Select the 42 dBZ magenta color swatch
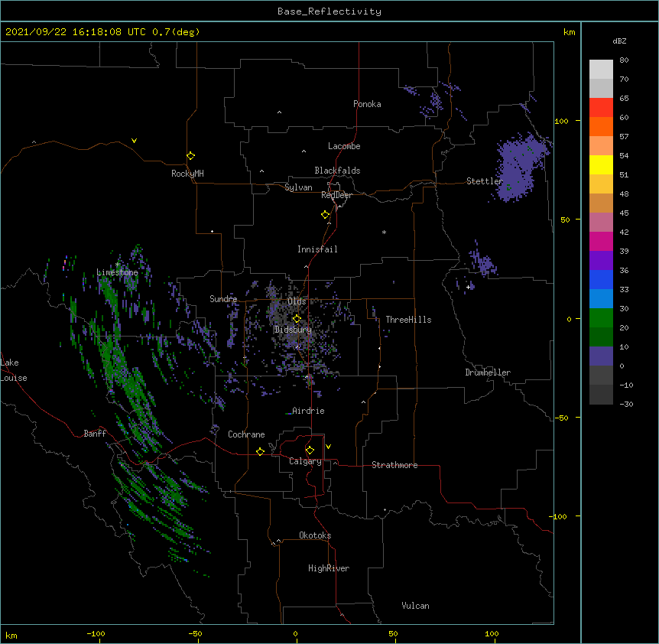 click(x=601, y=241)
